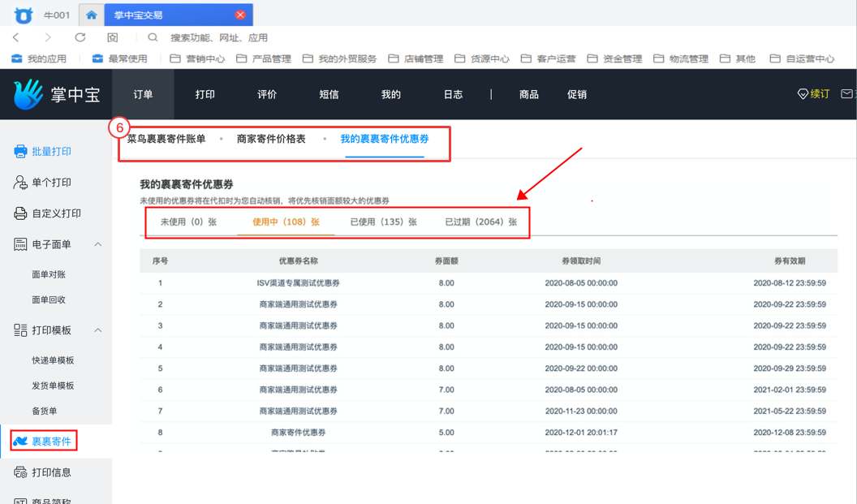This screenshot has height=504, width=857.
Task: Click the 打印模板 sidebar icon
Action: click(20, 330)
